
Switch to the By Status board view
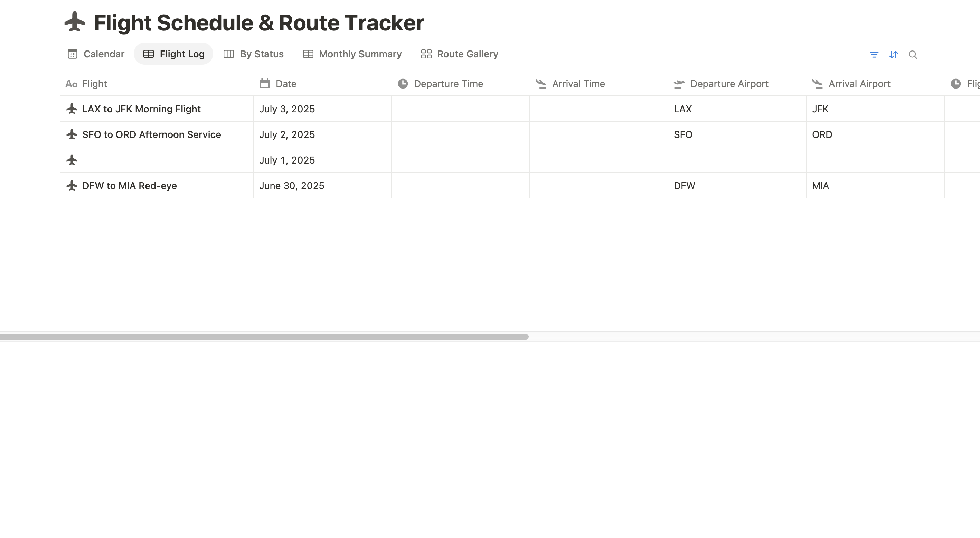pyautogui.click(x=253, y=54)
